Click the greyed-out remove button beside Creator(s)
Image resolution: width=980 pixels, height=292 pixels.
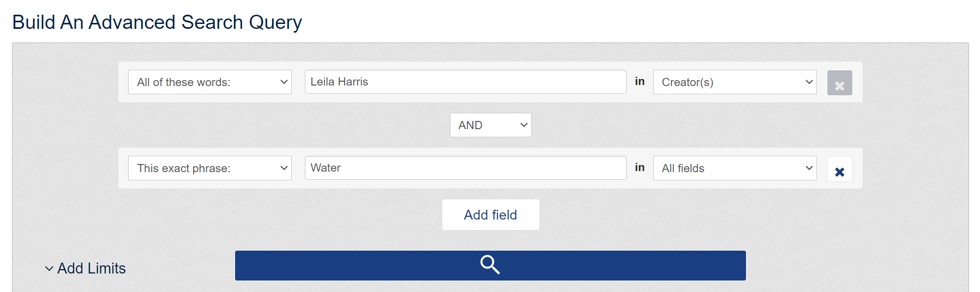(839, 83)
